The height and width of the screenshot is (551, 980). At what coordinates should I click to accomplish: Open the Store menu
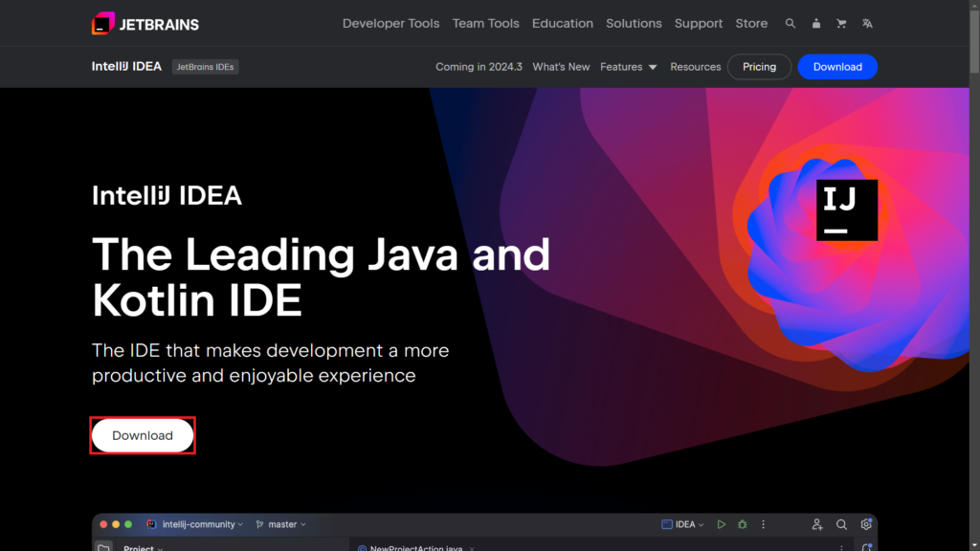click(751, 24)
